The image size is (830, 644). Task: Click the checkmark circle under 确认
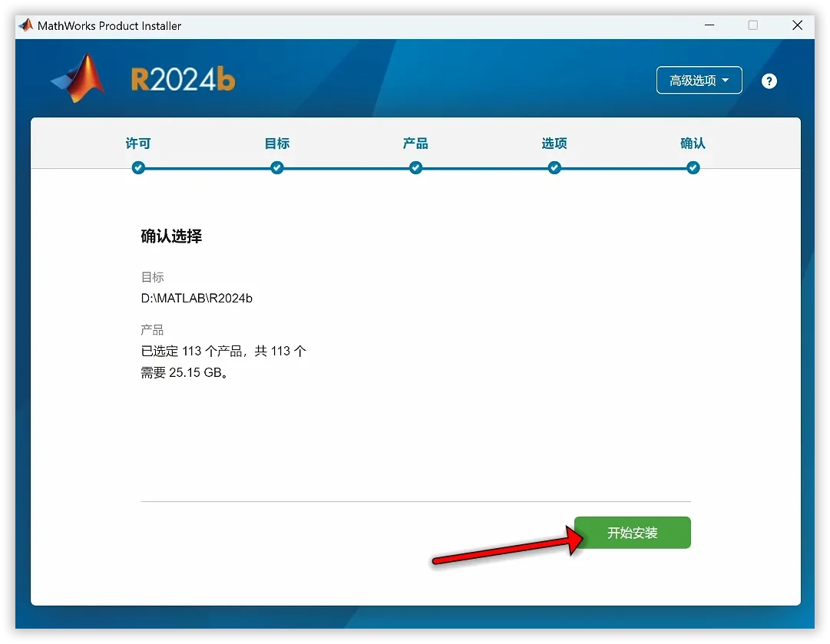click(693, 168)
